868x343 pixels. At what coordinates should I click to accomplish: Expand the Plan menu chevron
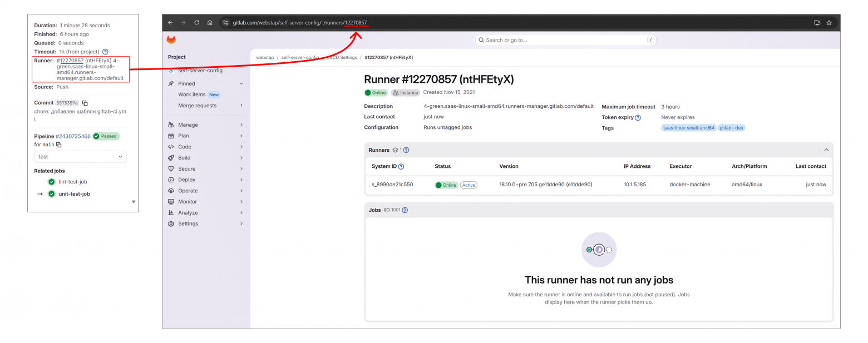(241, 136)
